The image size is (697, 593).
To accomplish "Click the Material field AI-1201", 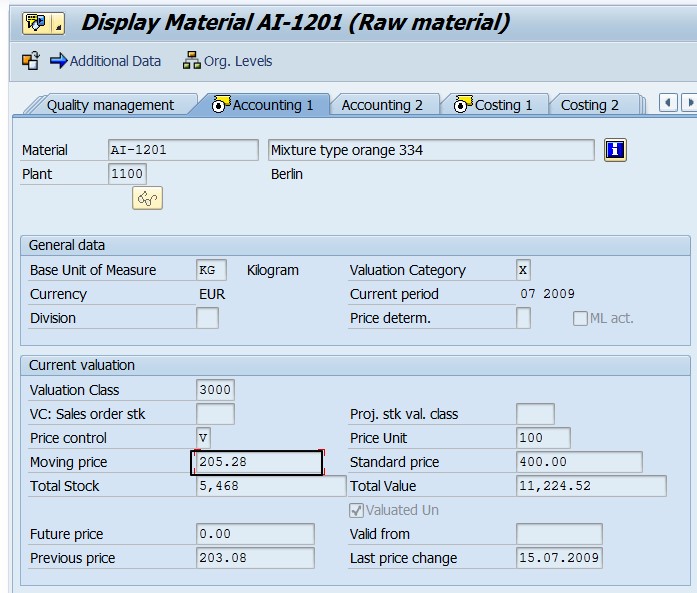I will point(183,150).
